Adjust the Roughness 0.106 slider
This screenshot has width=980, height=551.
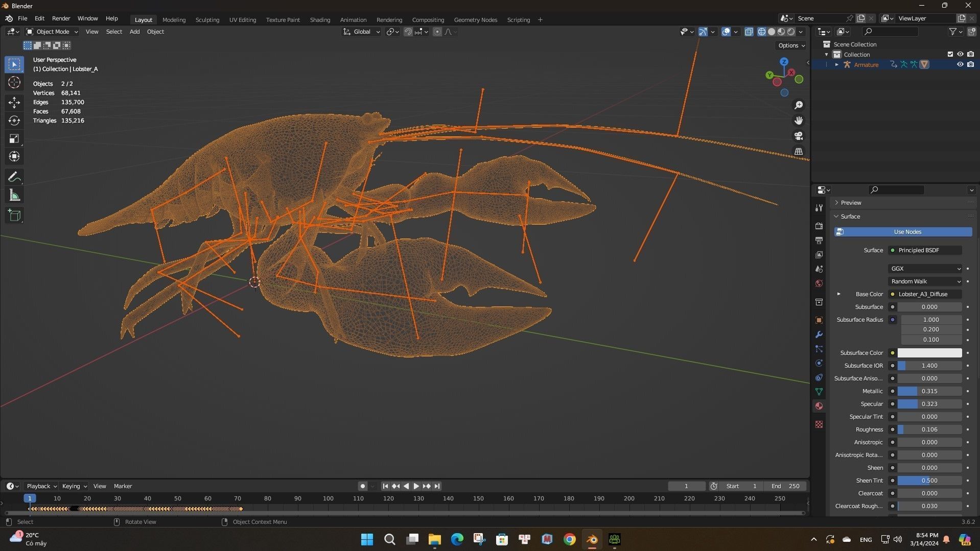929,429
